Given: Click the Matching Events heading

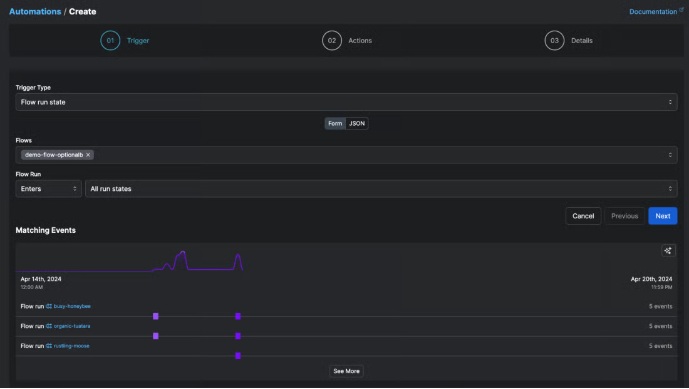Looking at the screenshot, I should 46,230.
